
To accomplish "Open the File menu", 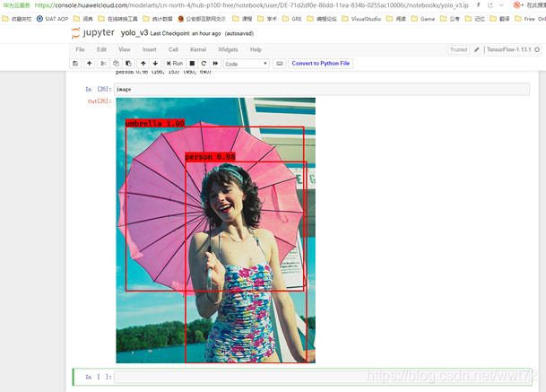I will (x=80, y=49).
